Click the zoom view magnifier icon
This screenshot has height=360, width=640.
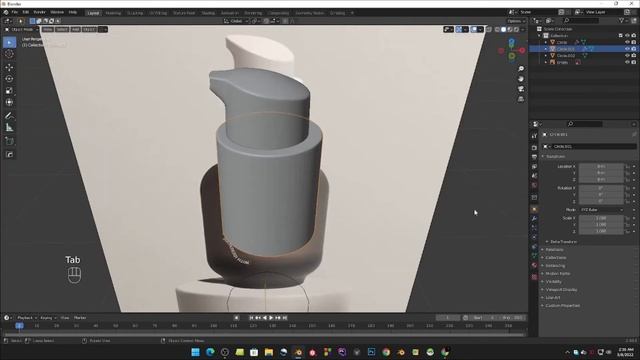[521, 69]
